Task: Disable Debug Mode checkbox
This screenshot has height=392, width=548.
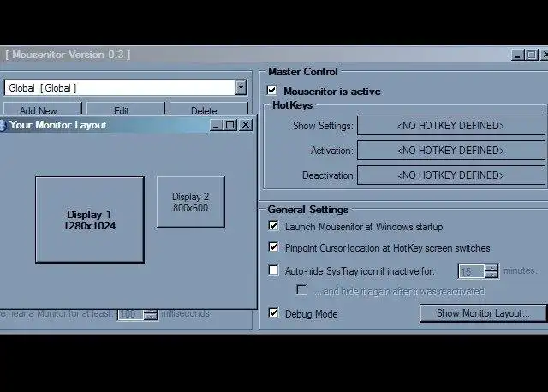Action: tap(273, 312)
